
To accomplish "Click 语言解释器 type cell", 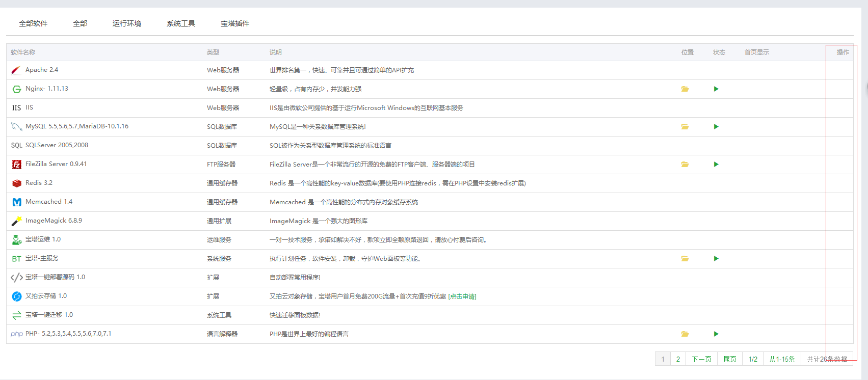I will pyautogui.click(x=222, y=334).
